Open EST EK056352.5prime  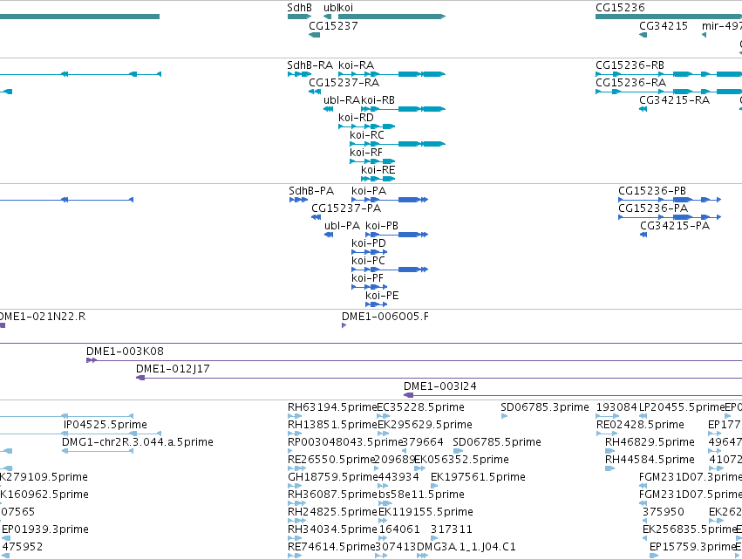(461, 460)
